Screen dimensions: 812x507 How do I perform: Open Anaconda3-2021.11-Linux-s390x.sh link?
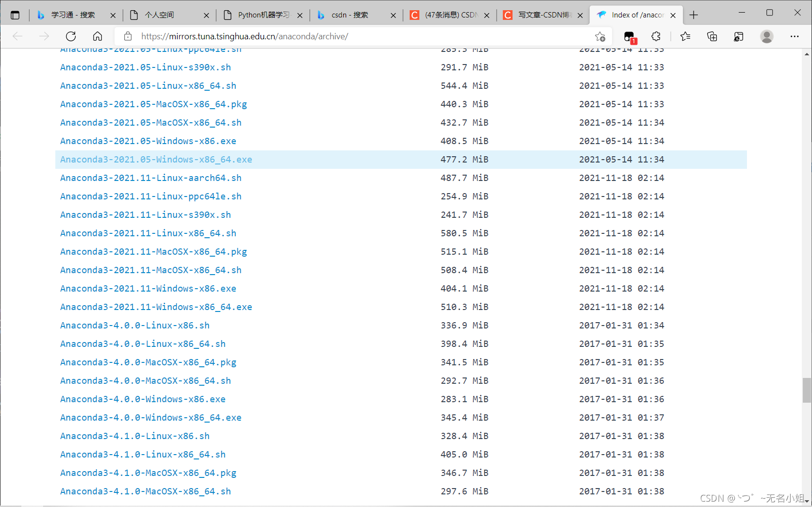146,215
